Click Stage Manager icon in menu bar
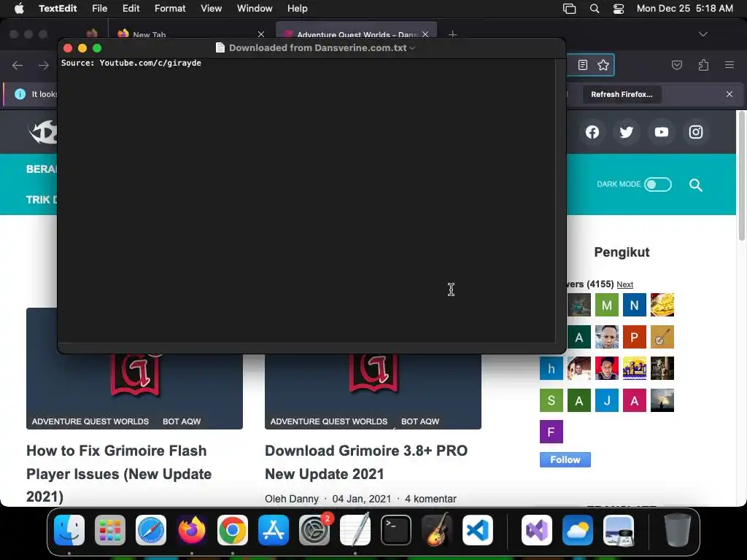Screen dimensions: 747x560 tap(569, 9)
